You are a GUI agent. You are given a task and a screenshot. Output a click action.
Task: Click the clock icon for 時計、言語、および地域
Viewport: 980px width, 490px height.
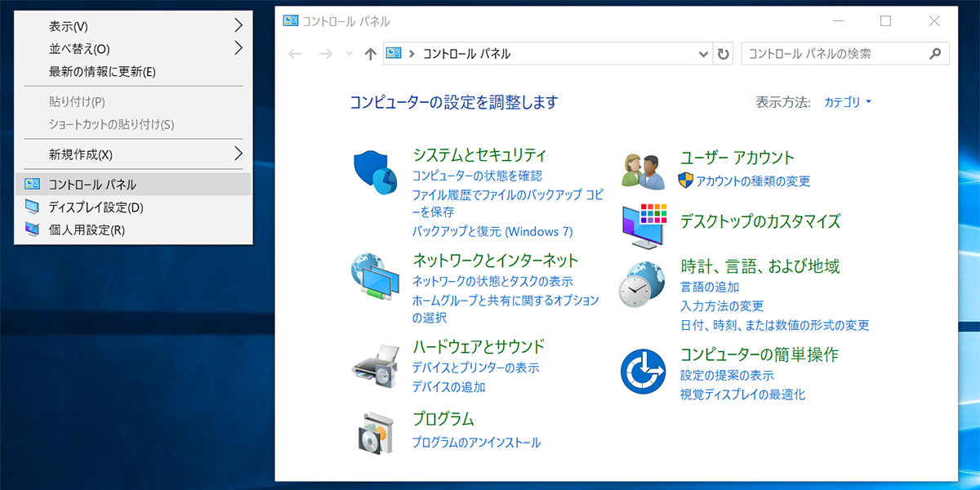coord(641,286)
